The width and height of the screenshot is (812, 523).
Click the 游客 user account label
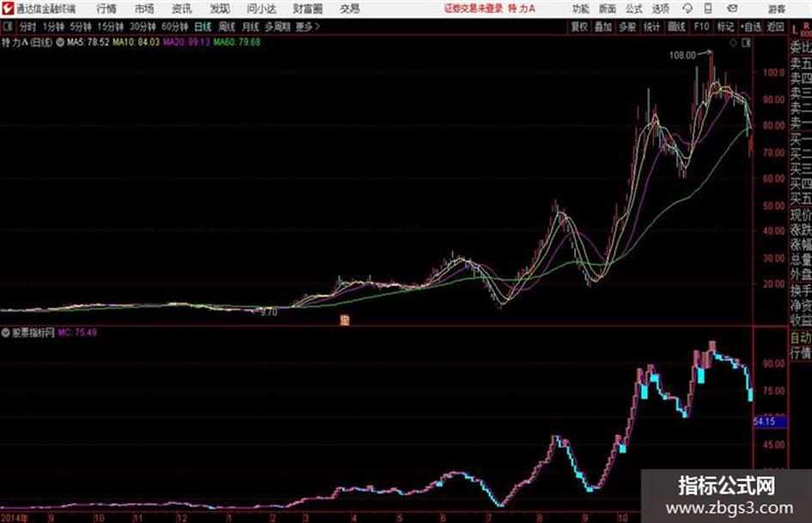point(777,9)
